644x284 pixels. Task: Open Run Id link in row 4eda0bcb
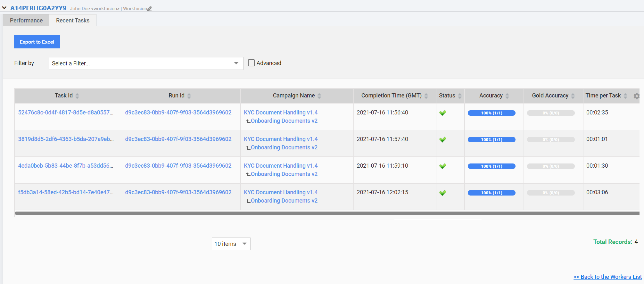coord(178,166)
